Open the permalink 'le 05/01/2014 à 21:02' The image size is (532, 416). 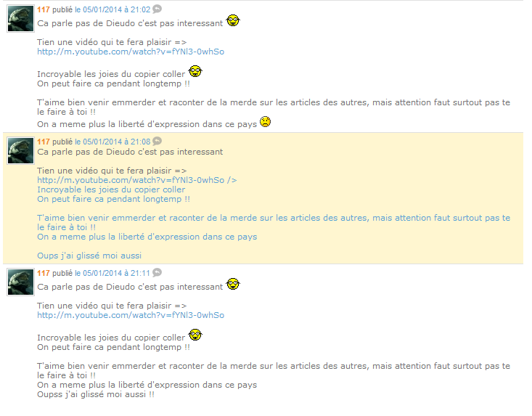coord(112,9)
